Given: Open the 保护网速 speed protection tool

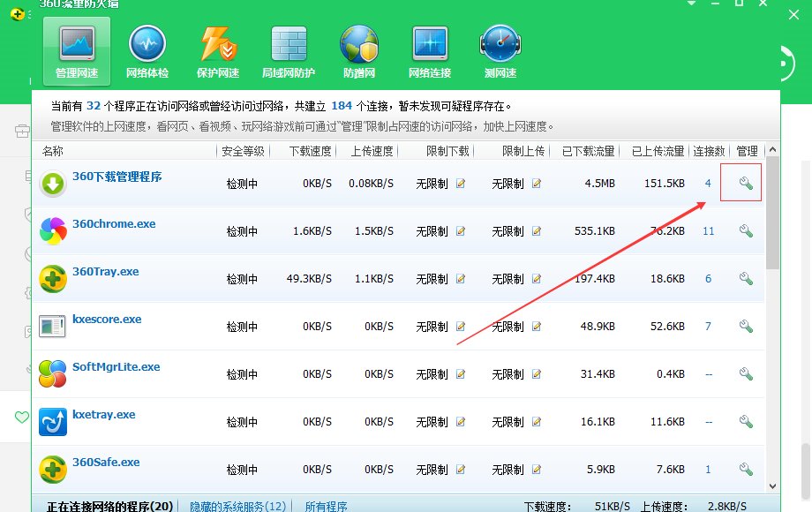Looking at the screenshot, I should 217,49.
